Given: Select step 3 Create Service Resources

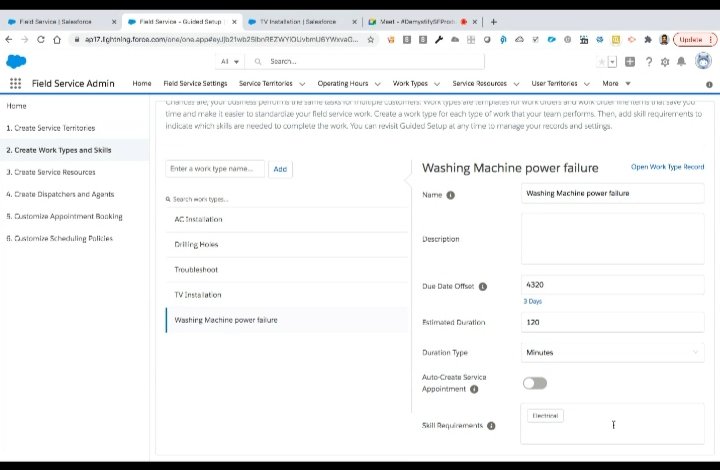Looking at the screenshot, I should click(x=51, y=172).
